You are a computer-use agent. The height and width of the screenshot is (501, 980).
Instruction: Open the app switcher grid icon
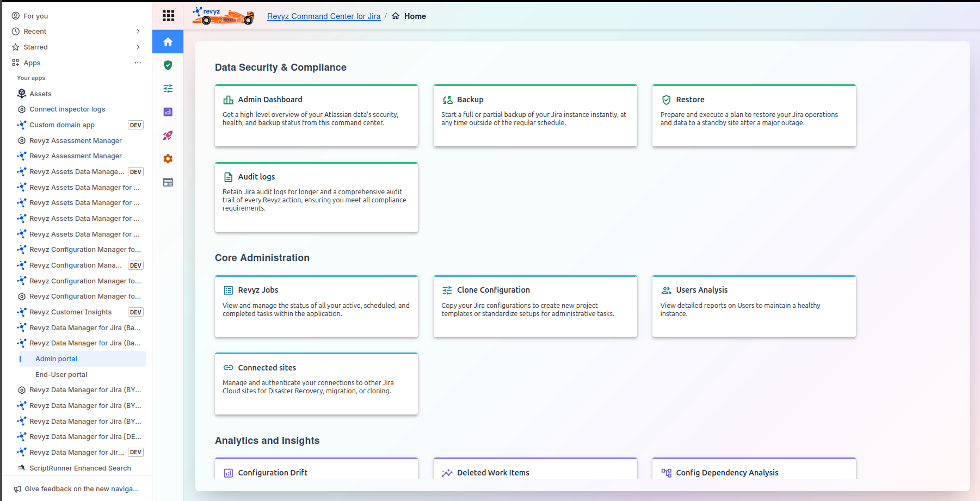click(x=168, y=16)
